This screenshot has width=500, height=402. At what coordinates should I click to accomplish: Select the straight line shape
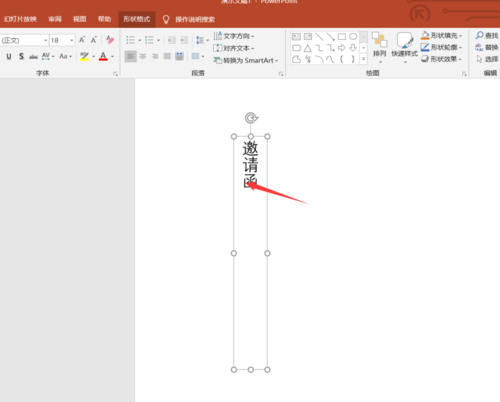pos(319,37)
